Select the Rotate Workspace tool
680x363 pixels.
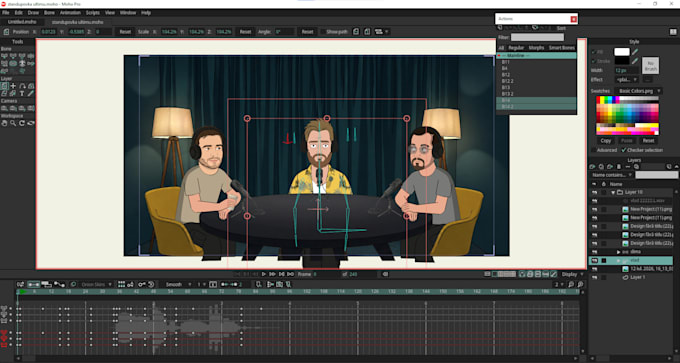22,123
